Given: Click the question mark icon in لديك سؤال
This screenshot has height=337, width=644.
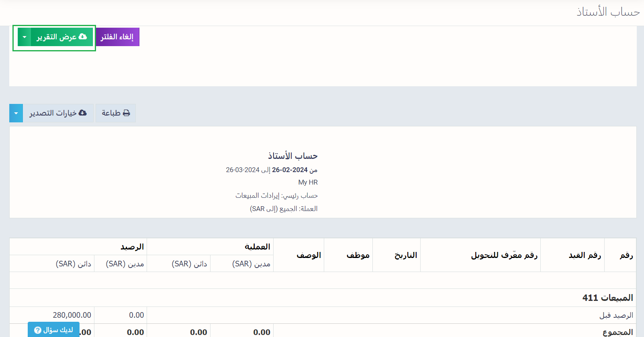Looking at the screenshot, I should (x=38, y=330).
